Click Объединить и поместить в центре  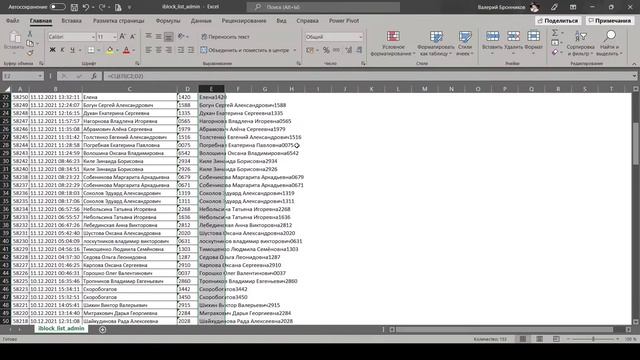pyautogui.click(x=245, y=50)
